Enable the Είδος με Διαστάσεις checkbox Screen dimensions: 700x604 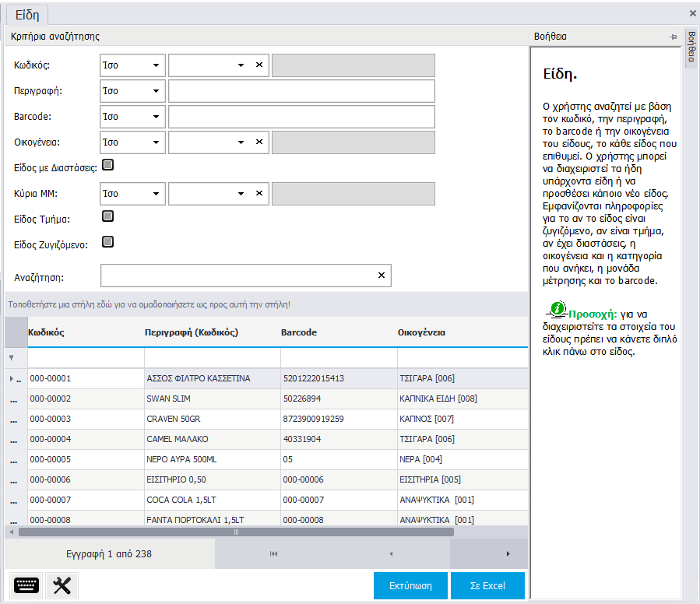point(108,165)
